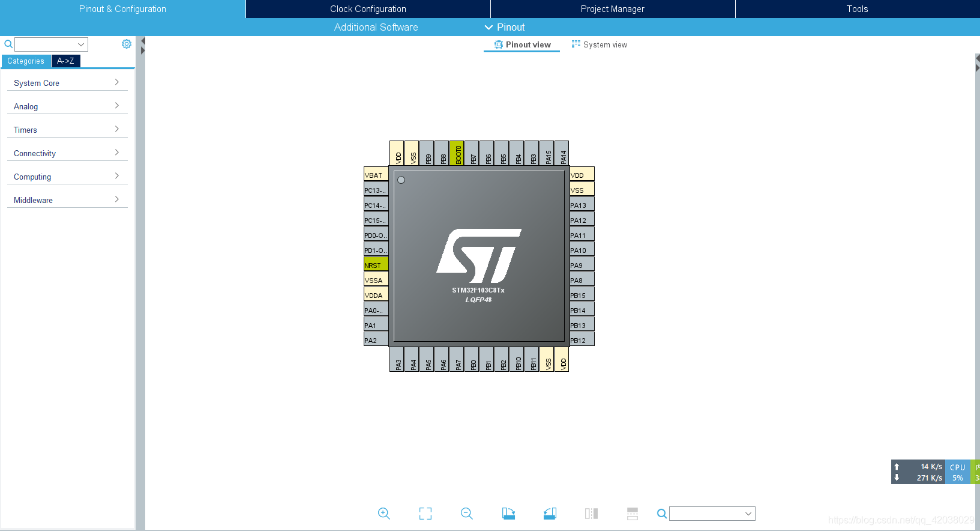Click the CPU usage indicator
980x531 pixels.
pos(958,472)
